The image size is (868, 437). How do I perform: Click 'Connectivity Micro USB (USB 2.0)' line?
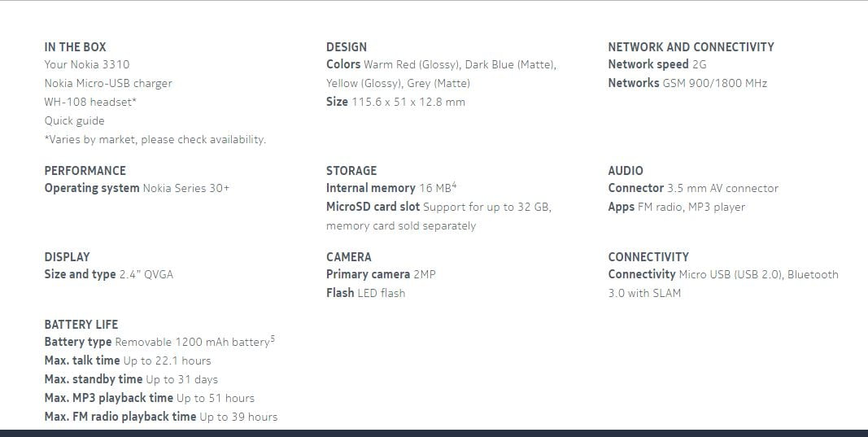point(723,274)
